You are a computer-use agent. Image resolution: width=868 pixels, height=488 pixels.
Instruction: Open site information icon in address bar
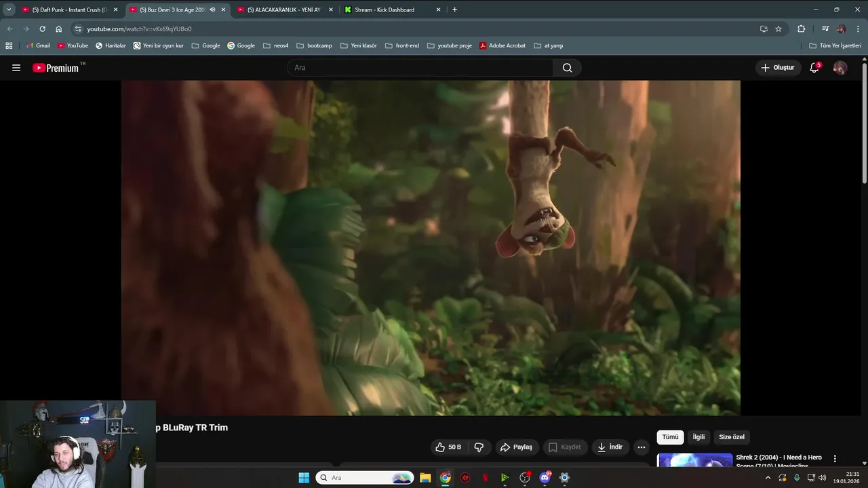pyautogui.click(x=78, y=29)
